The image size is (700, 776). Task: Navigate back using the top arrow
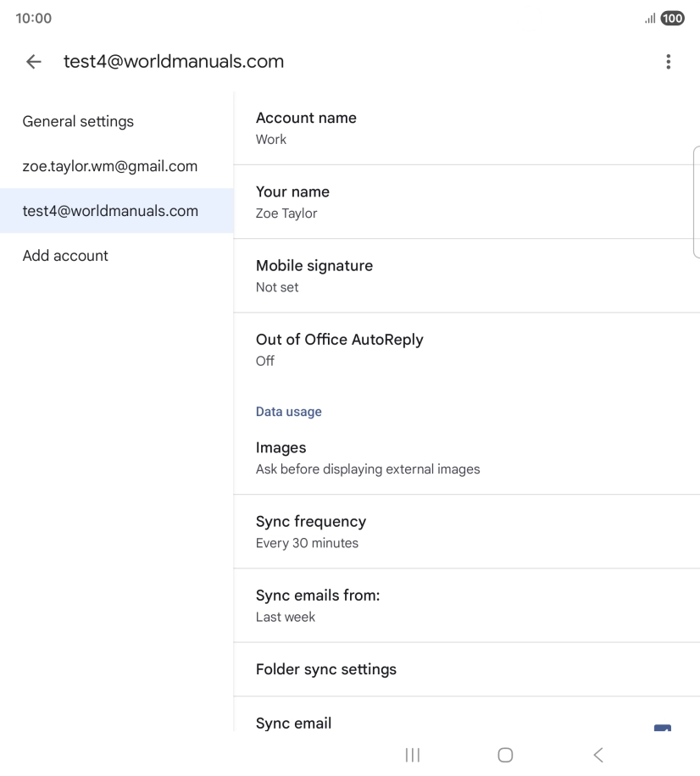point(32,61)
